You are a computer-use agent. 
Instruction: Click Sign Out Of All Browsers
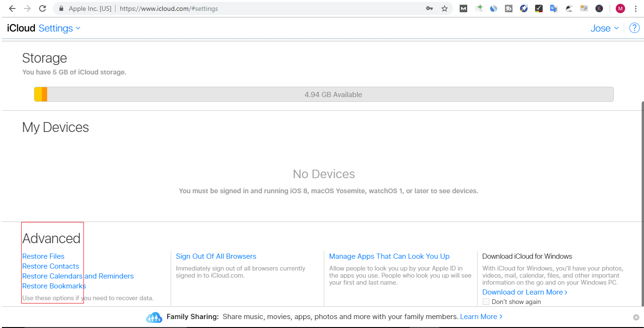216,256
